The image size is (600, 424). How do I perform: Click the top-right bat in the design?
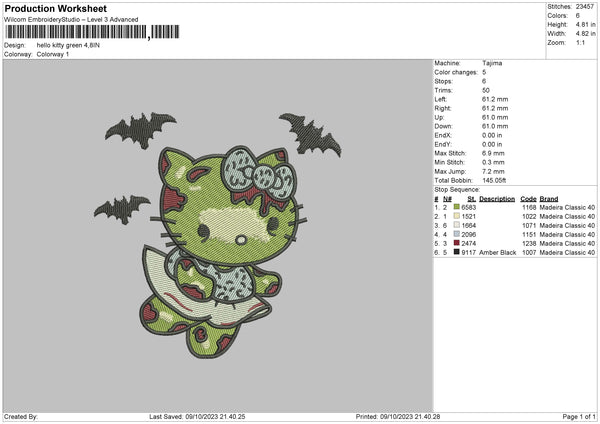click(x=311, y=135)
